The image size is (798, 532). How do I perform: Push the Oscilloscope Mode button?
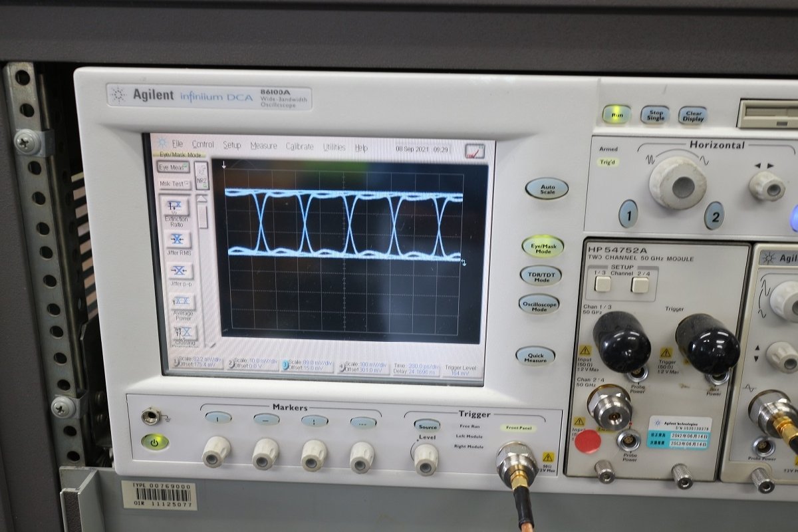click(539, 305)
